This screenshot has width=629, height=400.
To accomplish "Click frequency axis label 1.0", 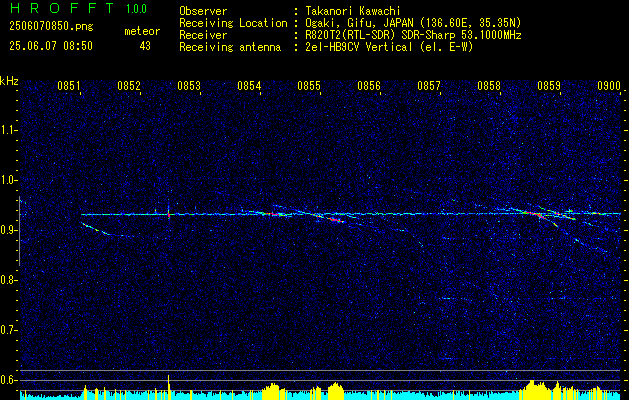I will pos(8,180).
